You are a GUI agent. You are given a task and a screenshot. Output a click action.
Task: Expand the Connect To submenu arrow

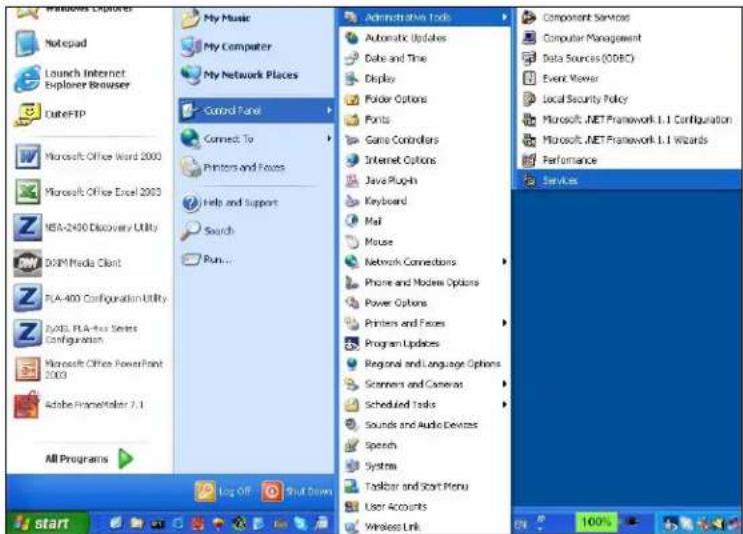(329, 138)
